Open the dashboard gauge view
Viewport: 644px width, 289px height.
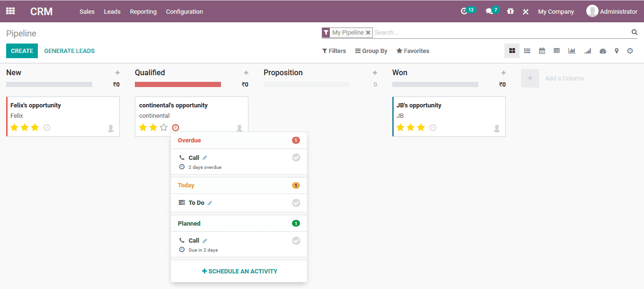602,51
